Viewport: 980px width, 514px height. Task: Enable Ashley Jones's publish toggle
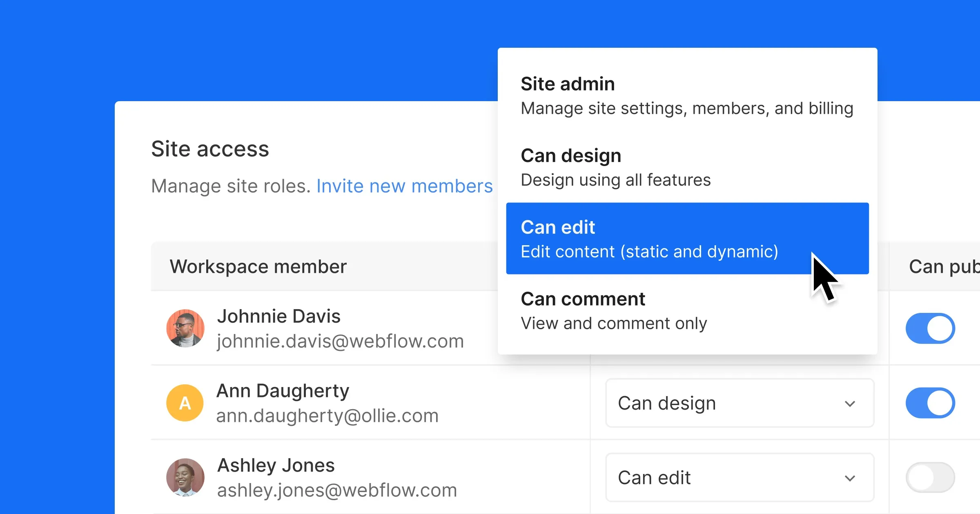click(x=930, y=477)
